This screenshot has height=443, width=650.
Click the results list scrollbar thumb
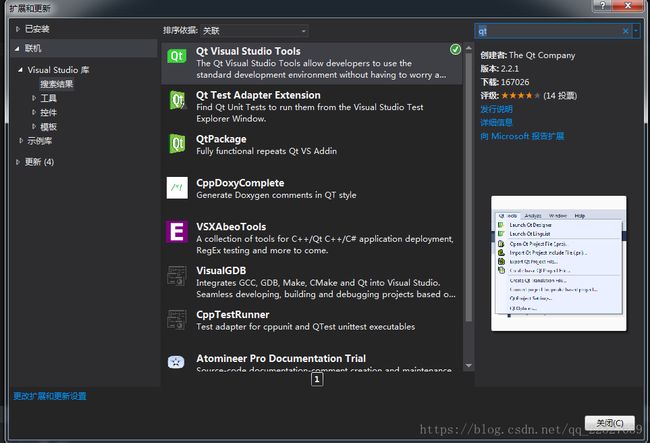coord(468,187)
